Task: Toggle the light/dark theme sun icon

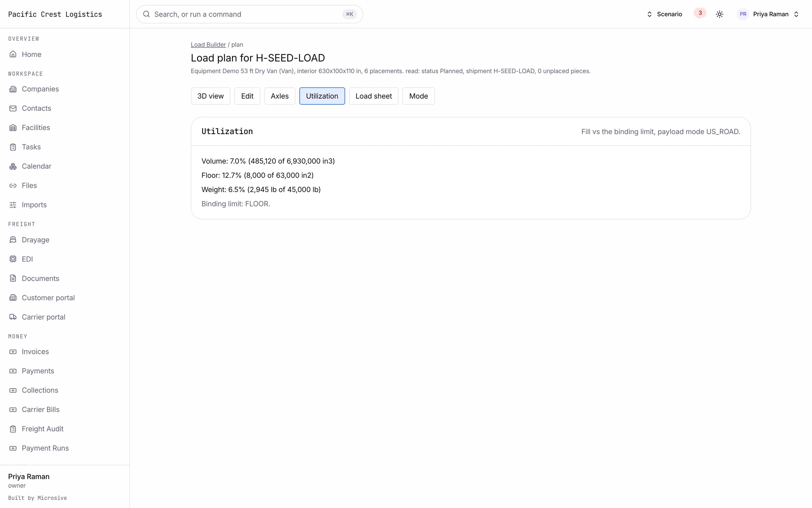Action: [x=719, y=14]
